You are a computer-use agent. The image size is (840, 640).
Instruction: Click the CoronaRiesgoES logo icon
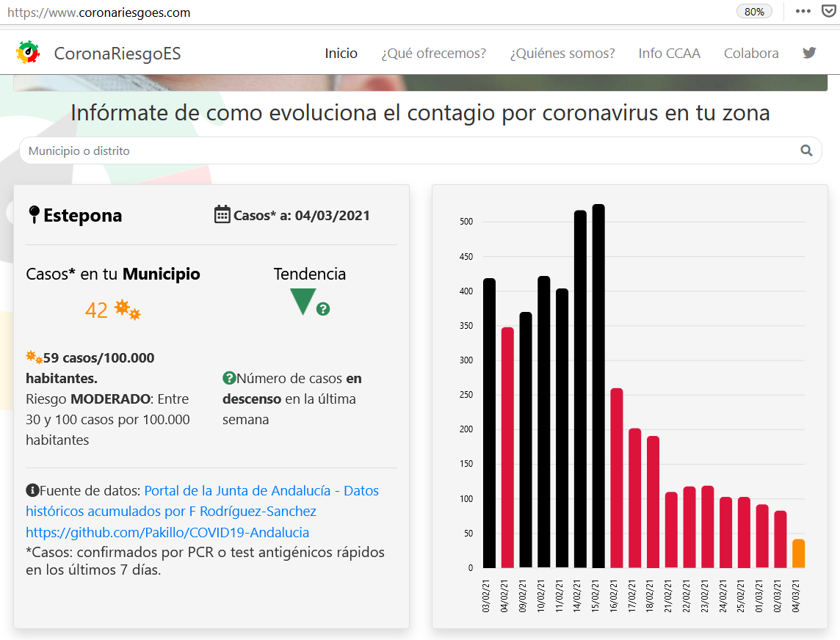pos(28,53)
